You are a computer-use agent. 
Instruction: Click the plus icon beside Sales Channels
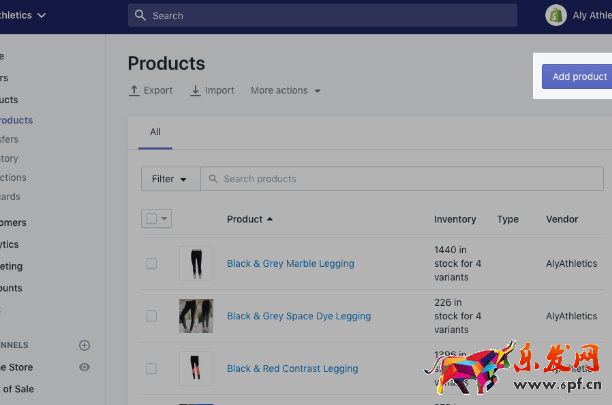[84, 345]
